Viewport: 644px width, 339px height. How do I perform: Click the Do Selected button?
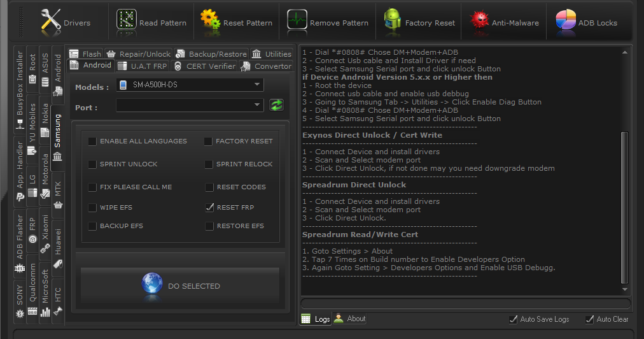click(180, 285)
